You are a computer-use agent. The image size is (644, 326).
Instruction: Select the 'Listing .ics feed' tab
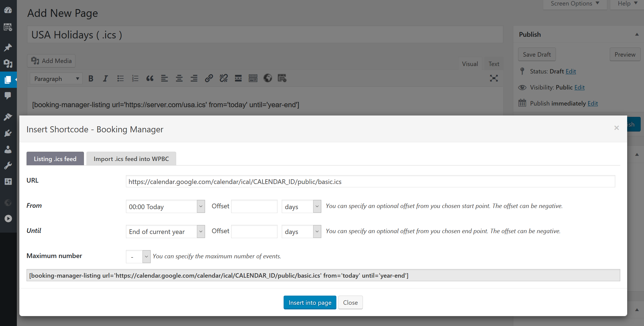(55, 159)
